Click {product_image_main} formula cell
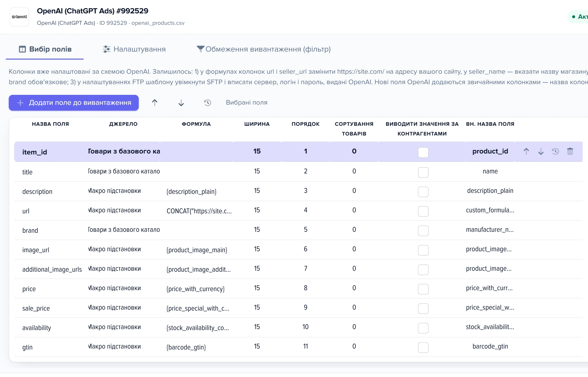 click(197, 250)
